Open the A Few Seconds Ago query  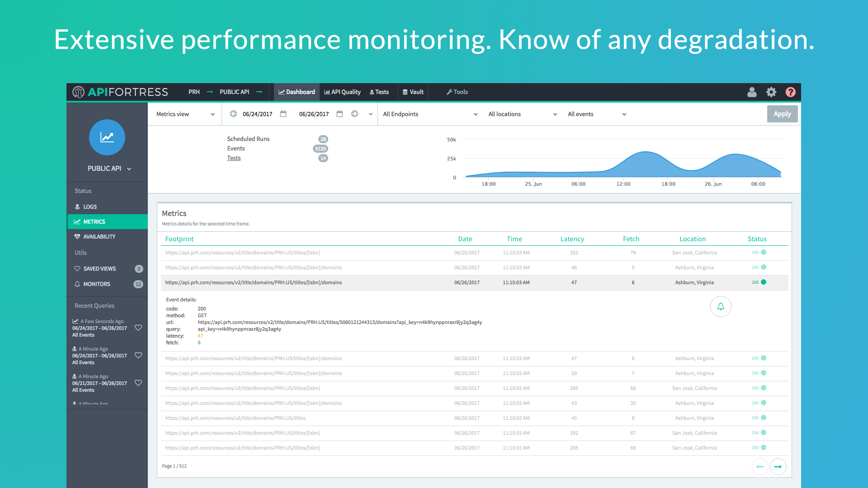(100, 328)
